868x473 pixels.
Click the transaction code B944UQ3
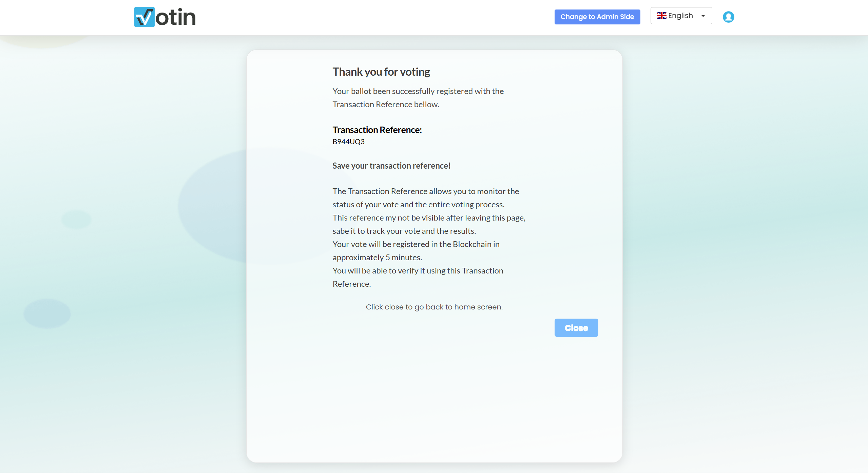tap(348, 142)
